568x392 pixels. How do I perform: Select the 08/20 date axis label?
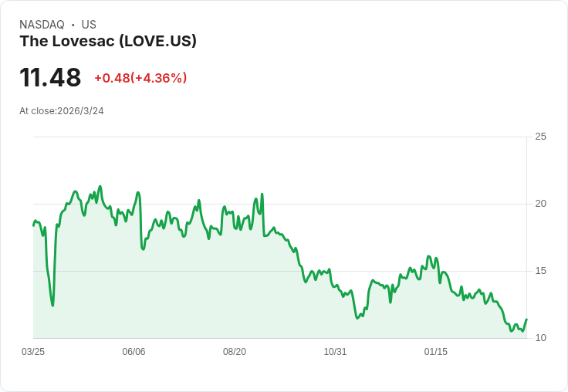tap(235, 352)
